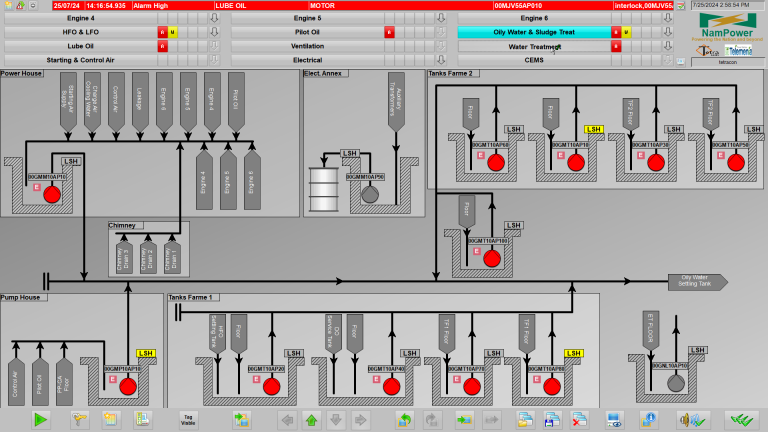Toggle the Tag Visible button
768x432 pixels.
pos(187,420)
